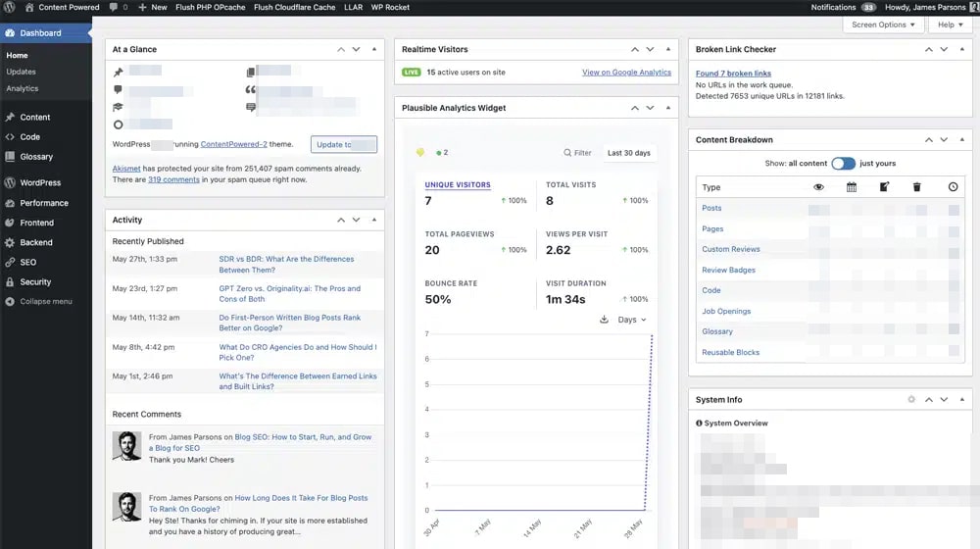This screenshot has width=980, height=549.
Task: Click the Update to button
Action: click(x=344, y=144)
